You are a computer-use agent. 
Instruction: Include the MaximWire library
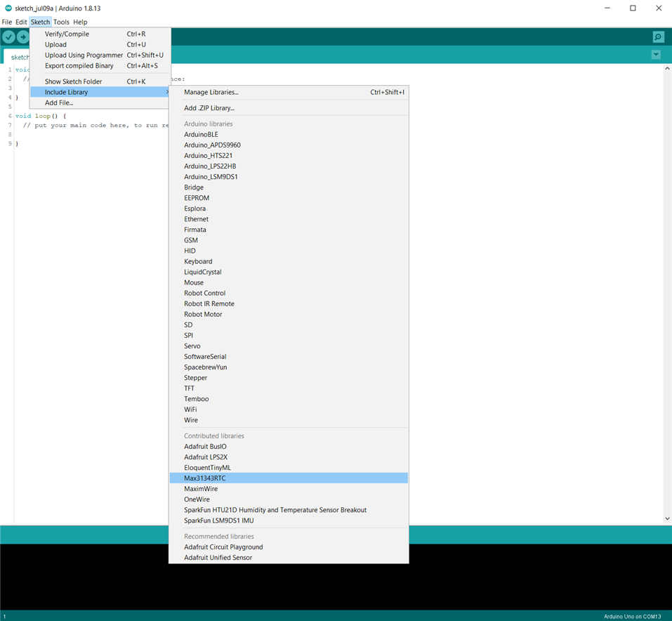click(x=289, y=489)
